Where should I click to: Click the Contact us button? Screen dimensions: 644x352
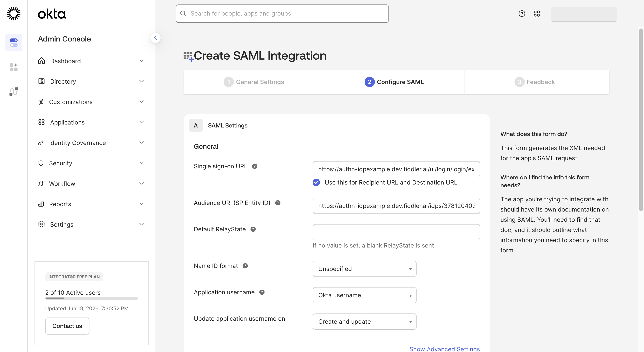coord(67,326)
